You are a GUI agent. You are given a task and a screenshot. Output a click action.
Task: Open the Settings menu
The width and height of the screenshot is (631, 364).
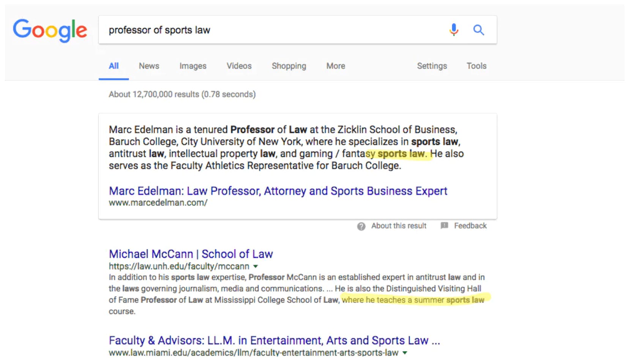(432, 66)
